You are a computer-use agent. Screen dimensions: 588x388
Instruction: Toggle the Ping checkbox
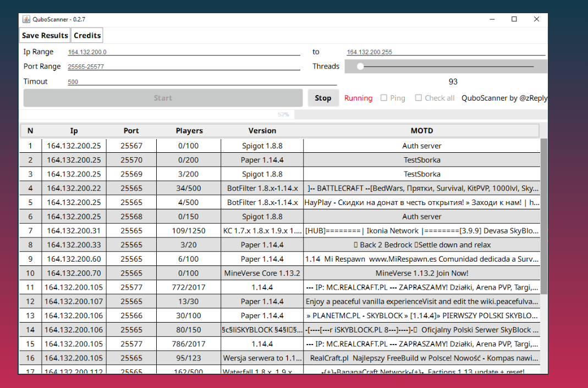coord(383,98)
